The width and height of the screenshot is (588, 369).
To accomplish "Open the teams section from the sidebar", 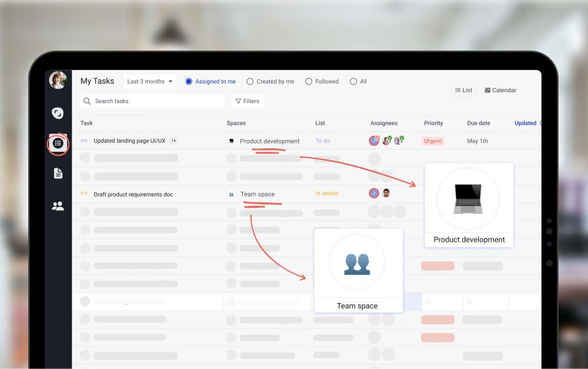I will (57, 204).
